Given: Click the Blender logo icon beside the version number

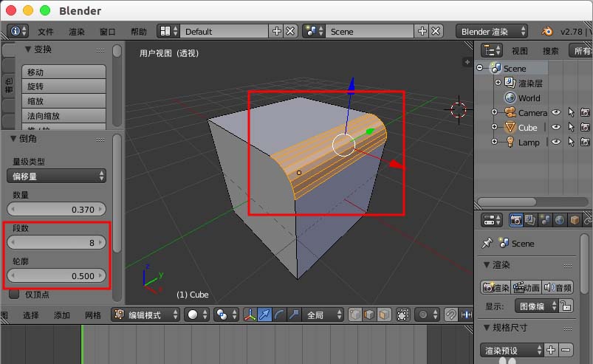Looking at the screenshot, I should (x=547, y=31).
